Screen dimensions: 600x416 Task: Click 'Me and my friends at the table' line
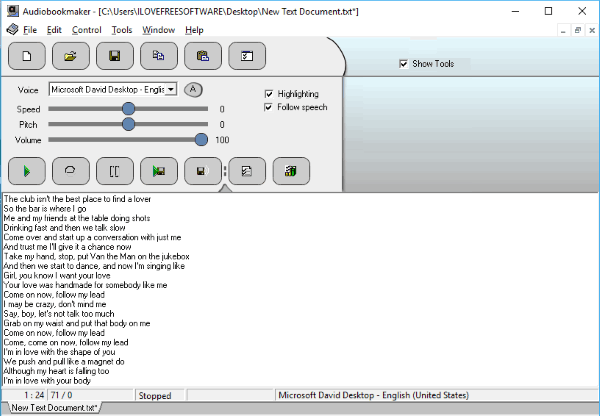coord(77,218)
